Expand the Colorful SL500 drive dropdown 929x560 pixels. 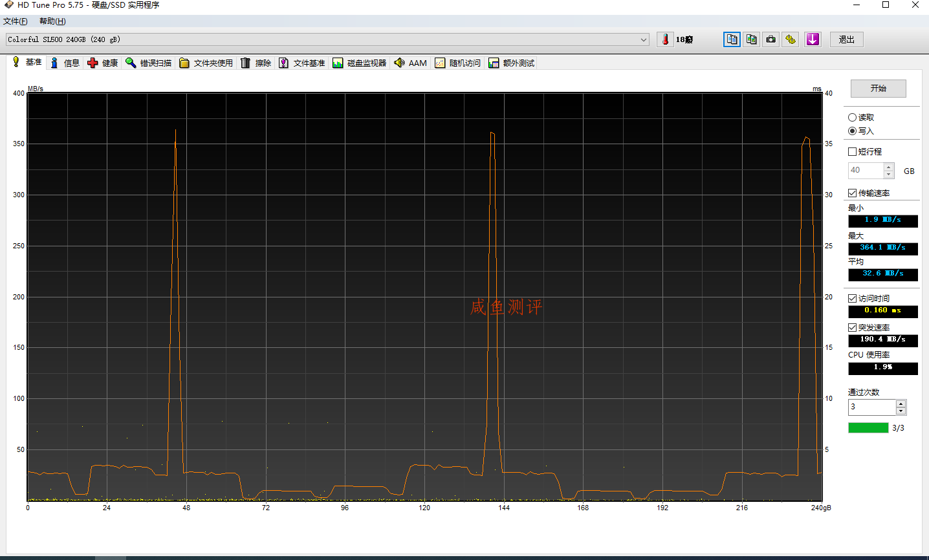click(x=643, y=39)
